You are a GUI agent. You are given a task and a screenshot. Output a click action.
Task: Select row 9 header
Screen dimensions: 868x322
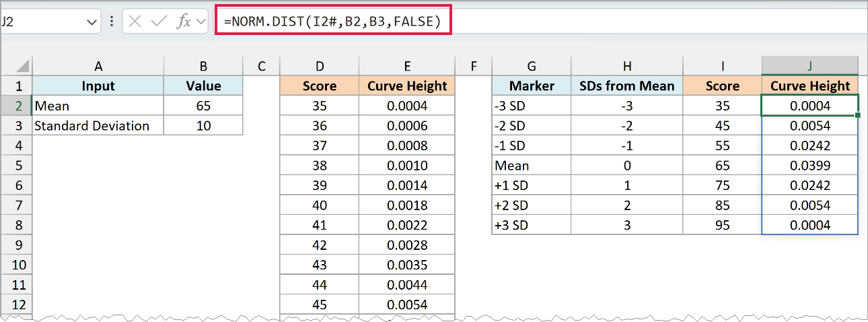[x=16, y=245]
